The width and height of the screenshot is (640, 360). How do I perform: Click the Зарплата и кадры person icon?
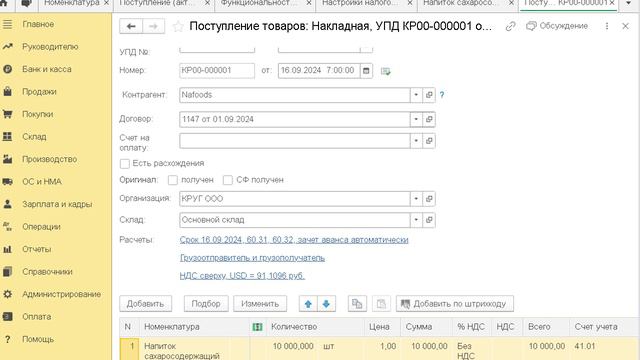pyautogui.click(x=7, y=204)
